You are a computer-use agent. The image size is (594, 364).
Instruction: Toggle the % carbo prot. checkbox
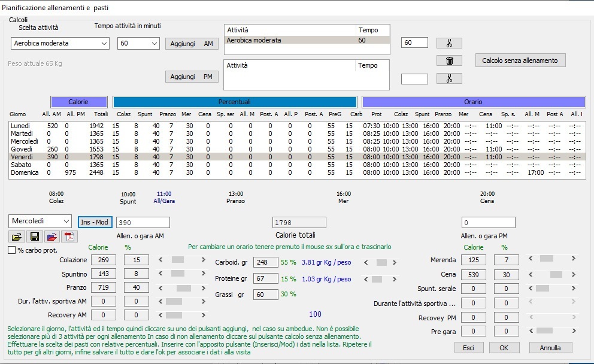tap(12, 250)
